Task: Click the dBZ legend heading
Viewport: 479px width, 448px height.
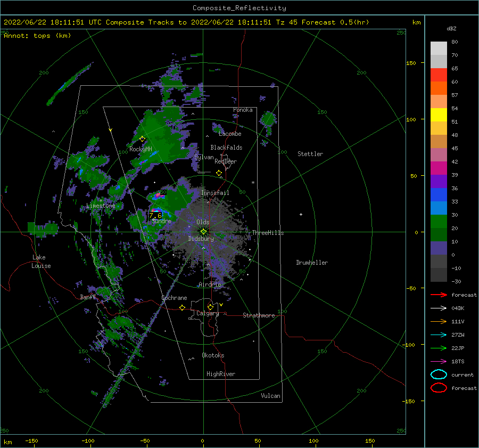Action: click(451, 29)
